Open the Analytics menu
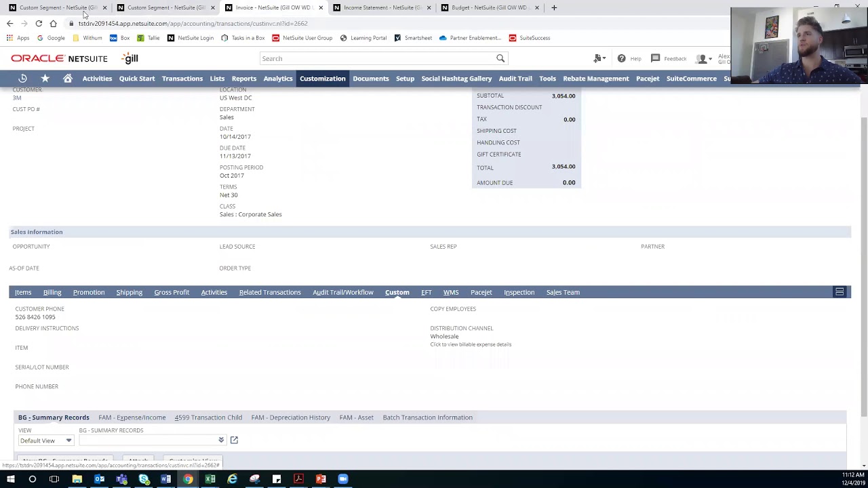 pyautogui.click(x=278, y=79)
